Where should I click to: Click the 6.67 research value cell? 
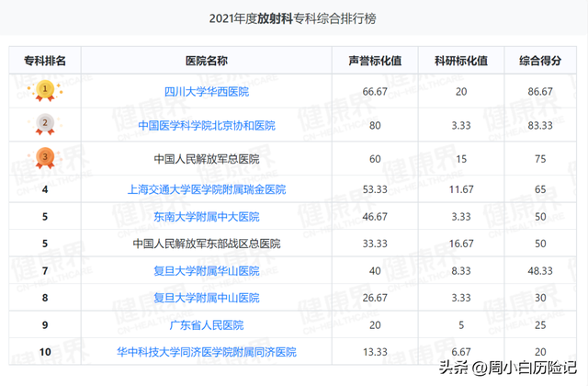point(461,352)
